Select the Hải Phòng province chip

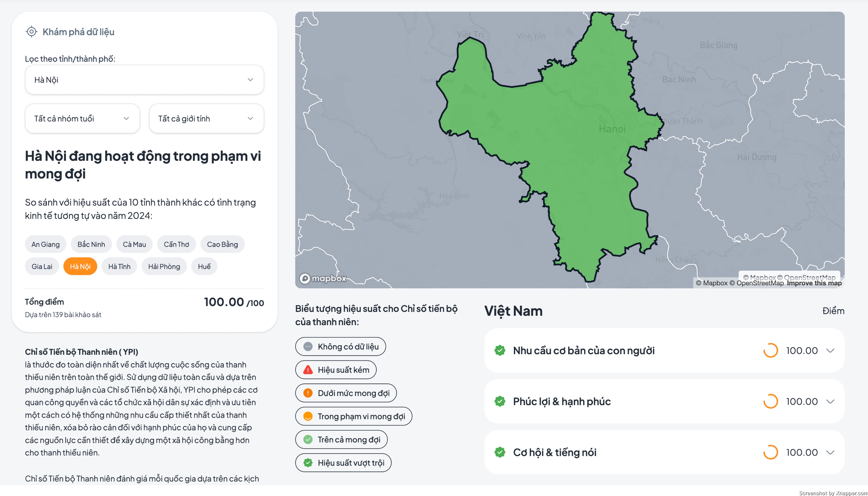[x=164, y=266]
